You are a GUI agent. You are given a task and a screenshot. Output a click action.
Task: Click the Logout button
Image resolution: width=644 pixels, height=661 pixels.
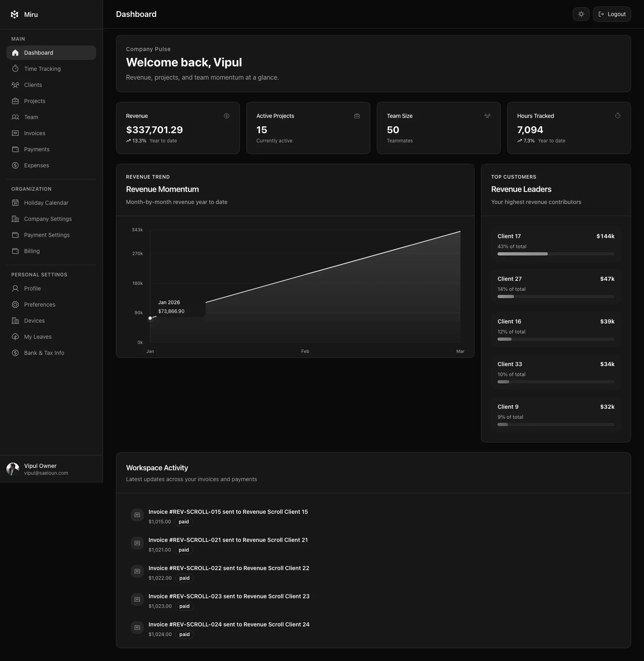611,14
